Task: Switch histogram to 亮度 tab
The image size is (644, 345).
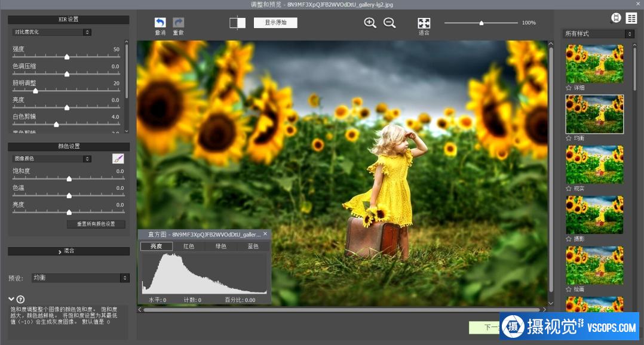Action: tap(156, 246)
